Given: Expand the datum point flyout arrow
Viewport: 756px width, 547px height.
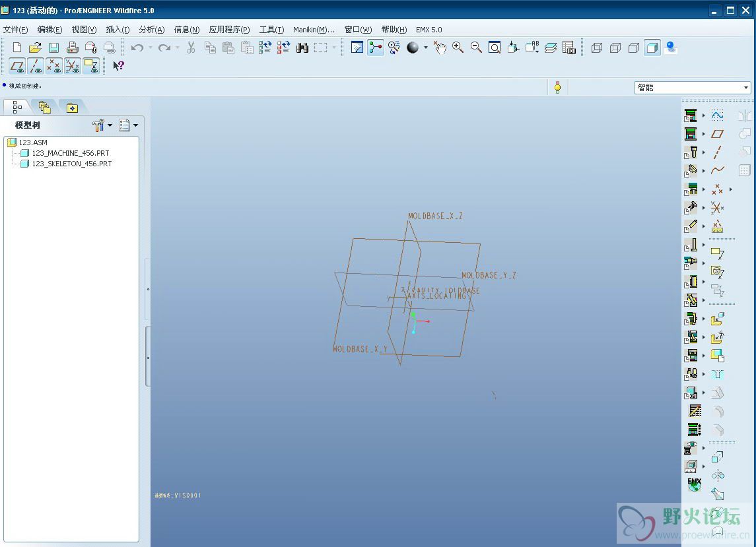Looking at the screenshot, I should click(x=731, y=189).
